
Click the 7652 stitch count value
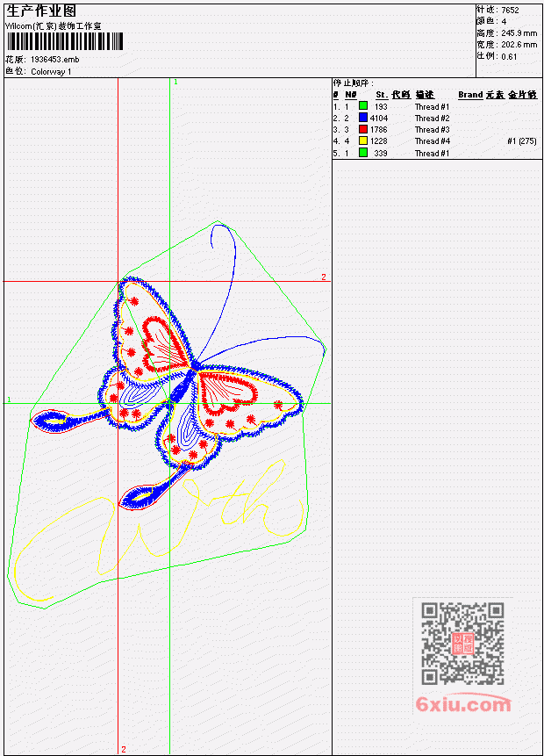point(510,10)
